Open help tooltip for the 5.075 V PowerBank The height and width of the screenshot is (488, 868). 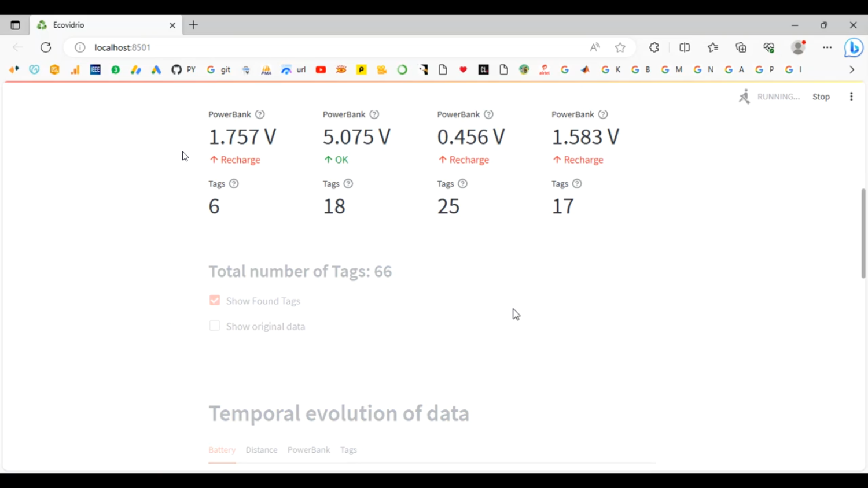(x=374, y=114)
